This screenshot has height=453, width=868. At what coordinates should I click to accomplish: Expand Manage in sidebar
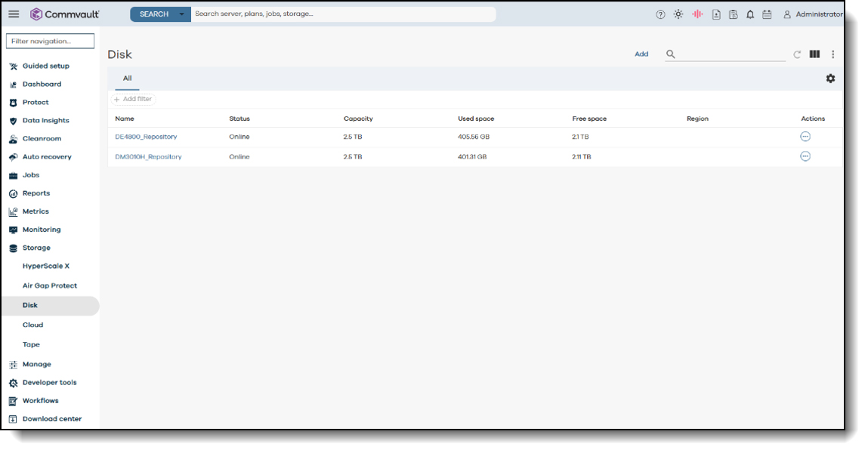[x=36, y=365]
